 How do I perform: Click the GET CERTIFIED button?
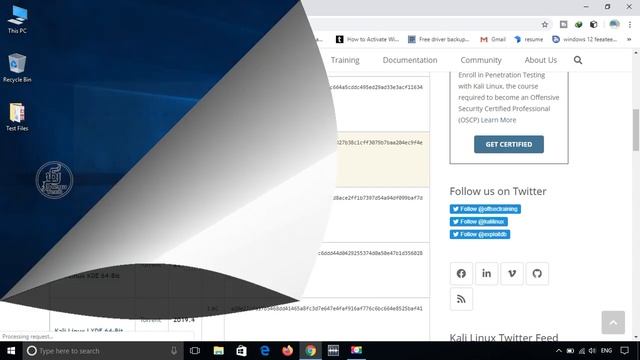tap(509, 144)
